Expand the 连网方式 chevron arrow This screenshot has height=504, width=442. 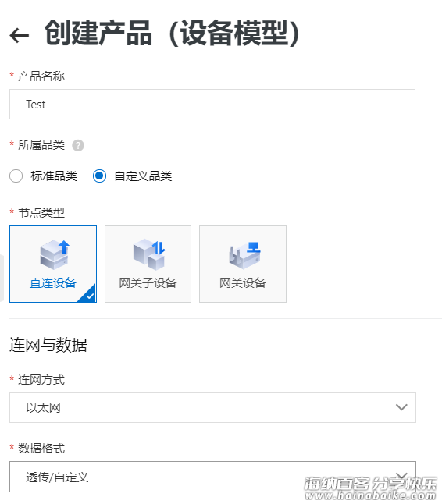(401, 407)
